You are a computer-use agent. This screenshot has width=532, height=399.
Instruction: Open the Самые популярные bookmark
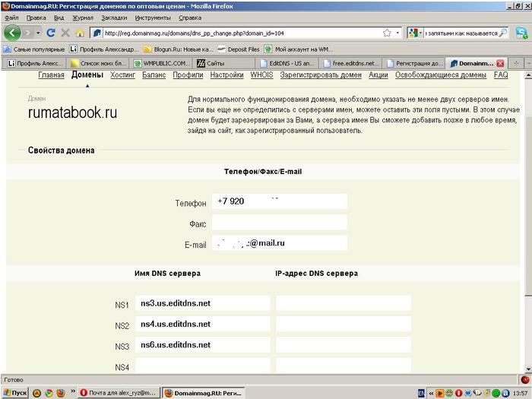tap(34, 49)
